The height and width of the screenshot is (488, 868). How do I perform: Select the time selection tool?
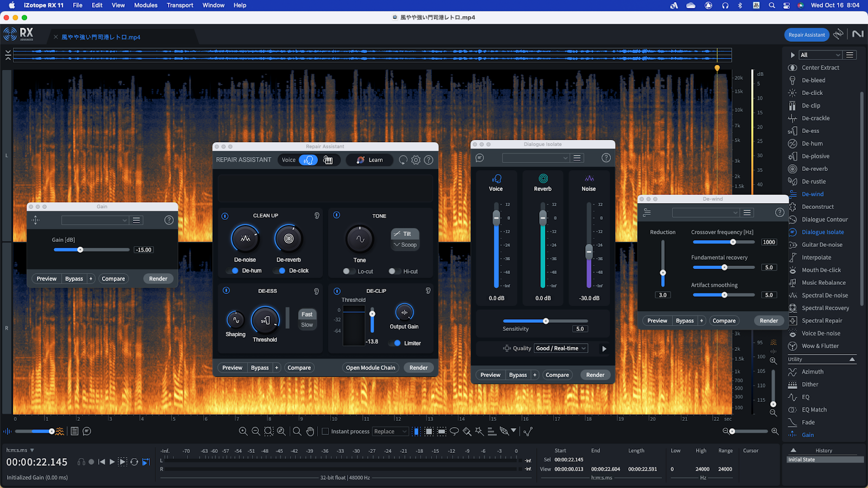416,432
